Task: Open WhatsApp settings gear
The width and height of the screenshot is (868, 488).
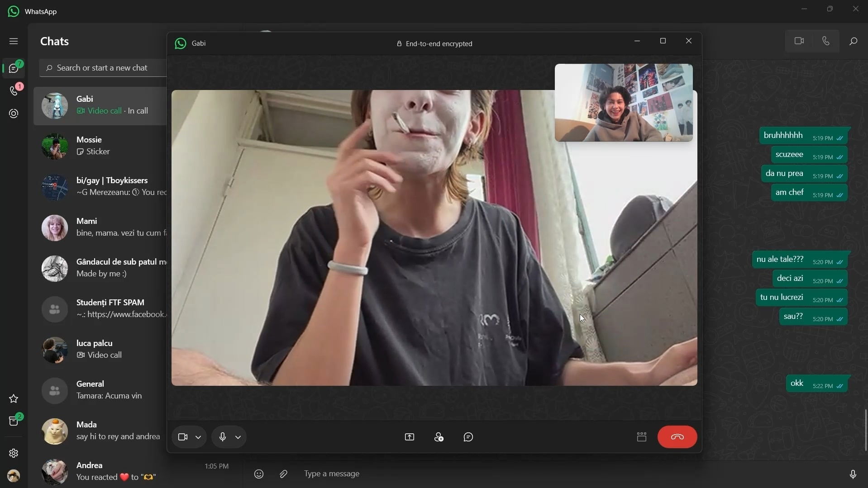Action: [x=14, y=453]
